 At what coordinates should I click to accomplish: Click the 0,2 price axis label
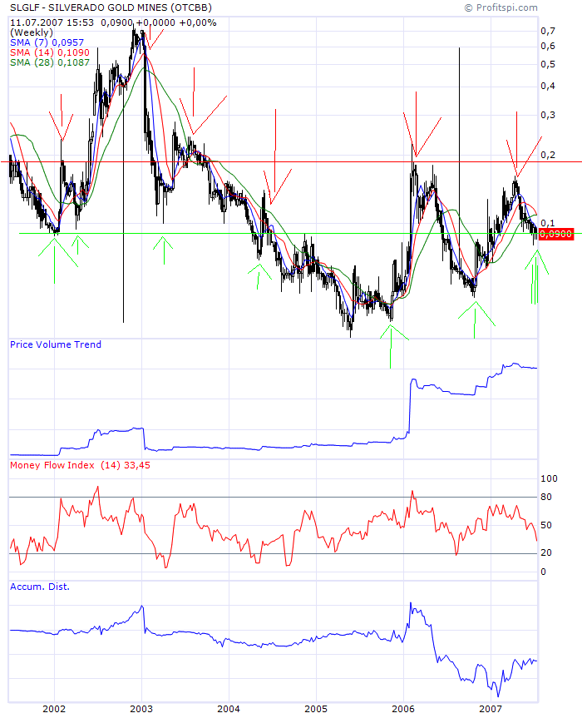(548, 155)
